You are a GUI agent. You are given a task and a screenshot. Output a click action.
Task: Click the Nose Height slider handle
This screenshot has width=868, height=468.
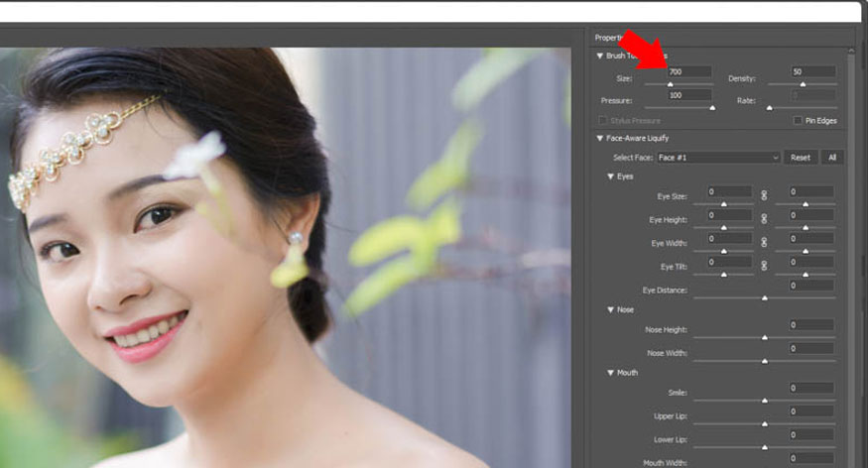pos(765,337)
